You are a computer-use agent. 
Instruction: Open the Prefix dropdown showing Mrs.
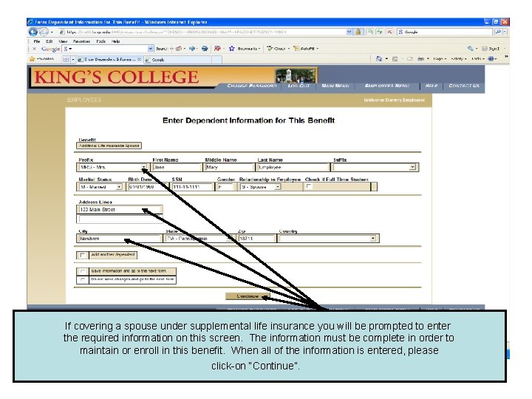(x=144, y=167)
